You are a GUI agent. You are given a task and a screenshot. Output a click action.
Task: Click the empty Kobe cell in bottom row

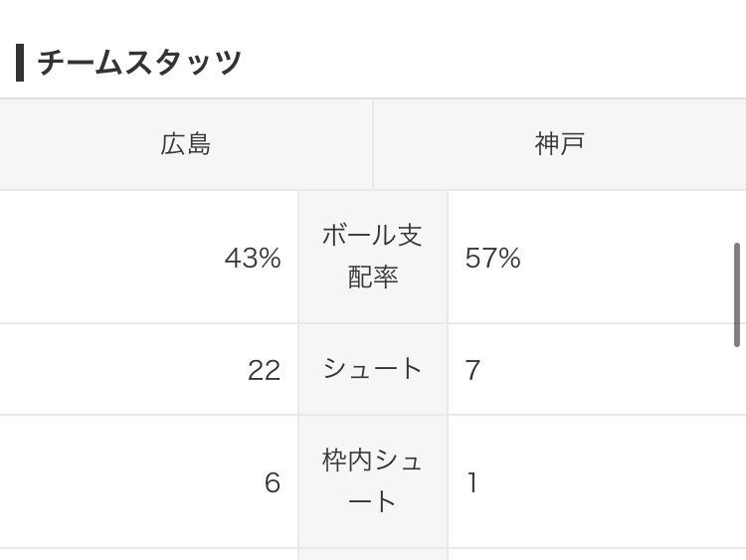tap(597, 554)
